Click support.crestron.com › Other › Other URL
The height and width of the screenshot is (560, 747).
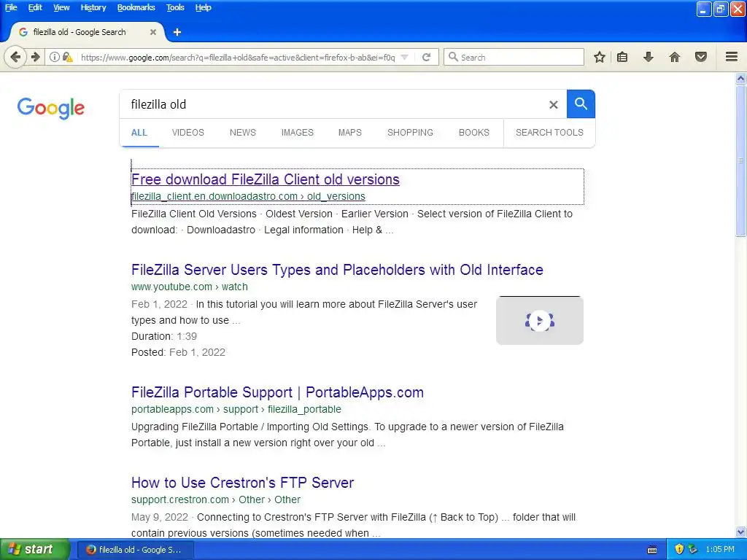point(216,499)
